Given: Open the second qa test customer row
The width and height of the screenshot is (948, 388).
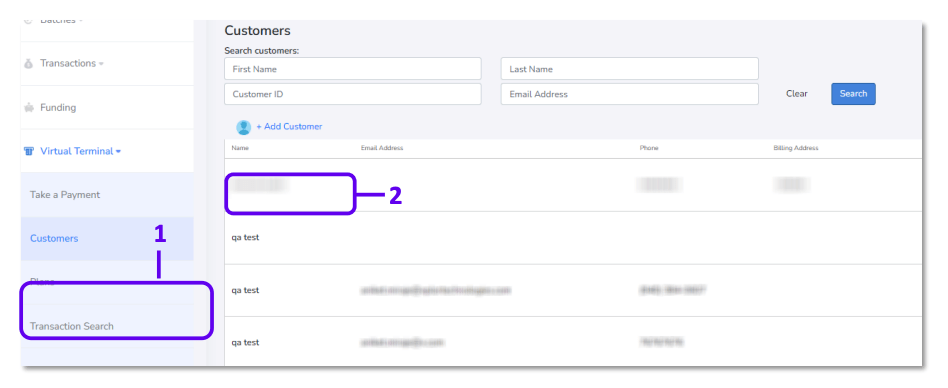Looking at the screenshot, I should pyautogui.click(x=573, y=290).
